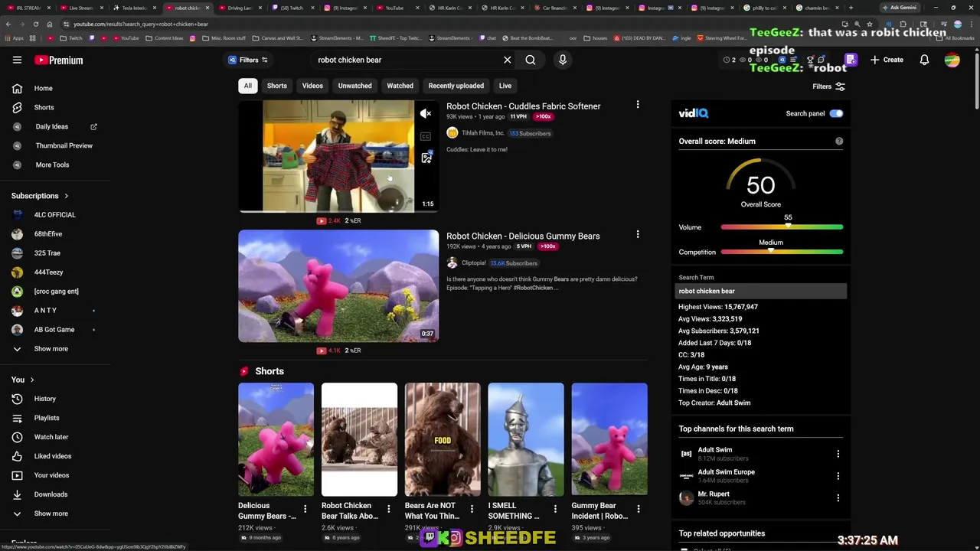Click the browser address bar URL
Screen dimensions: 980x551
coord(141,24)
